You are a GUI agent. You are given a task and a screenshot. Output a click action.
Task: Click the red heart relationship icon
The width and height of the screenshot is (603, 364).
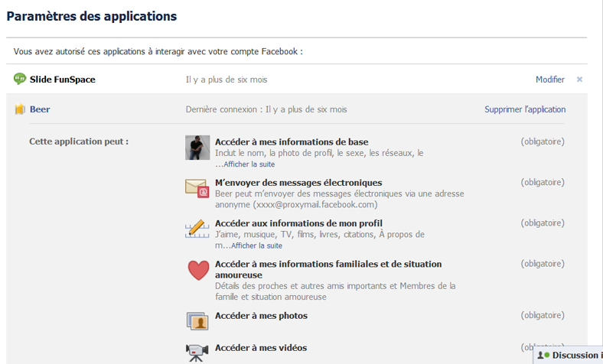click(x=198, y=270)
